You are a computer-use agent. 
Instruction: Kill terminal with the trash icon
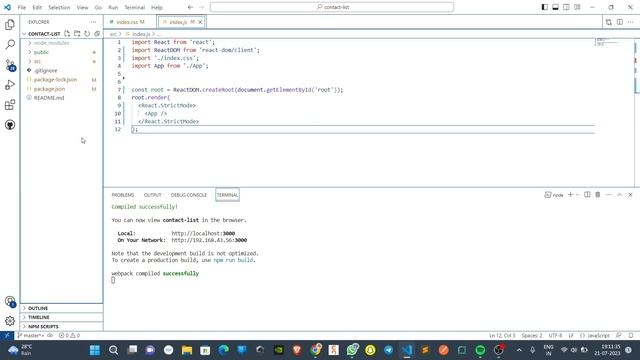tap(598, 195)
